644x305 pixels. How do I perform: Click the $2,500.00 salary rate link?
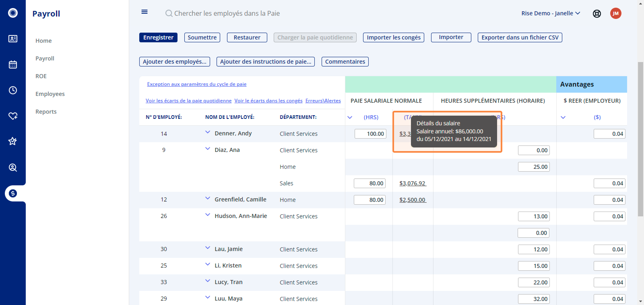tap(413, 200)
